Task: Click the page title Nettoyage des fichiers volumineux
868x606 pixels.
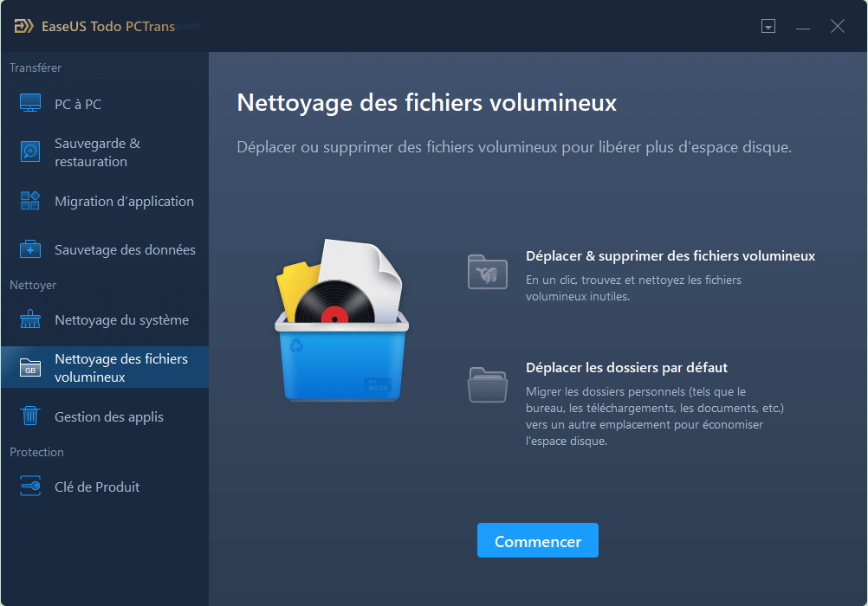Action: pyautogui.click(x=427, y=103)
